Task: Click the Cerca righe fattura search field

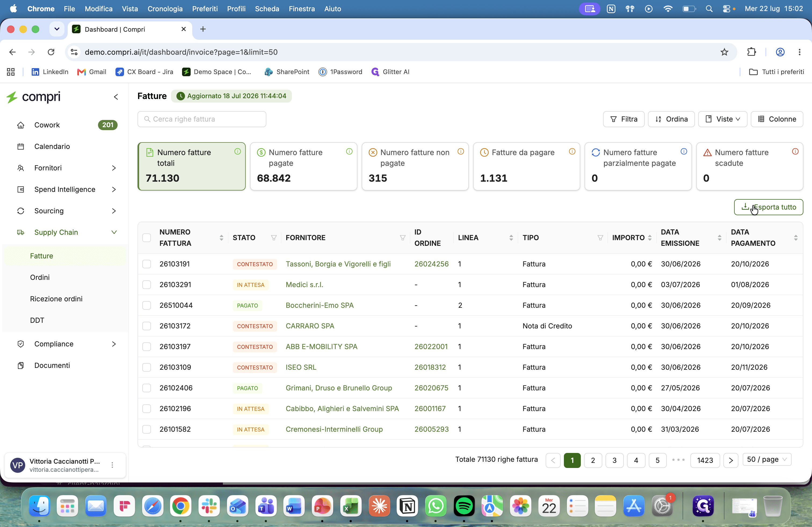Action: coord(202,119)
